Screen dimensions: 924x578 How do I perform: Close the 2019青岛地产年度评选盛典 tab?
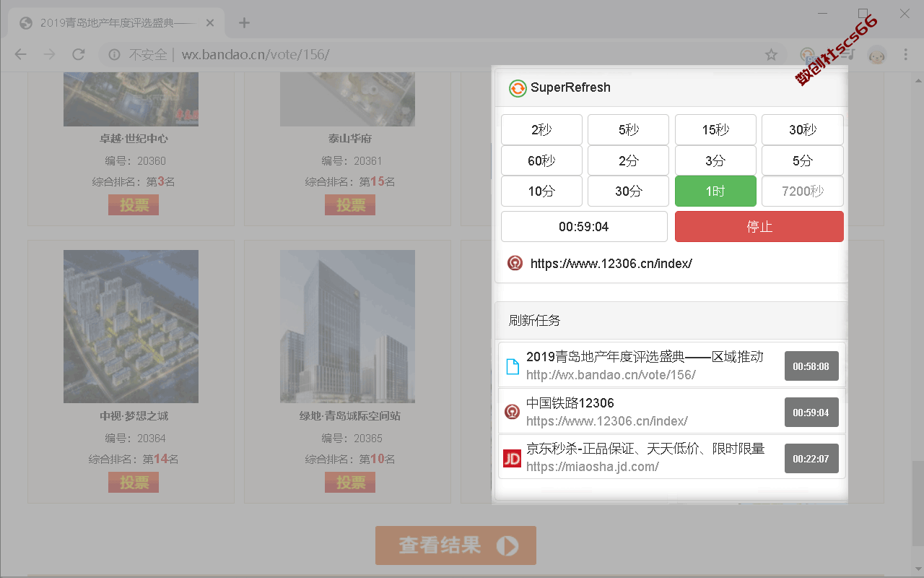[210, 22]
